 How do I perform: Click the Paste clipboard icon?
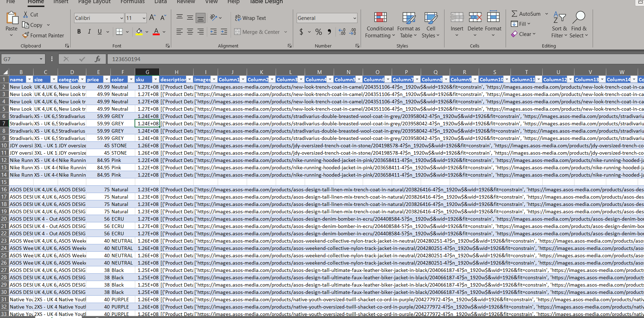[x=12, y=17]
